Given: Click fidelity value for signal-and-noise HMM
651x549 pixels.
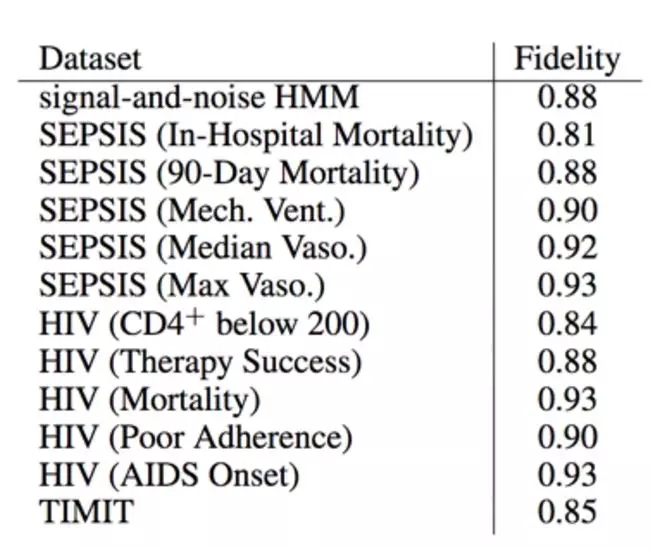Looking at the screenshot, I should coord(567,97).
